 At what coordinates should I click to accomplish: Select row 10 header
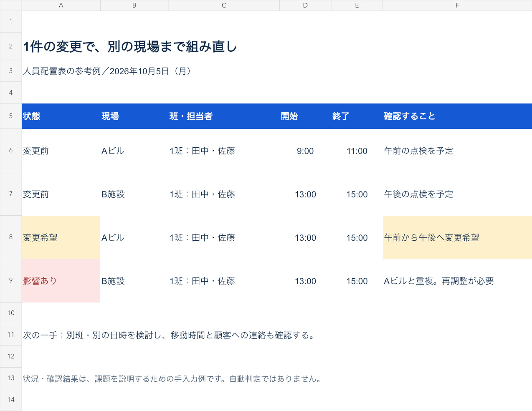pos(11,313)
